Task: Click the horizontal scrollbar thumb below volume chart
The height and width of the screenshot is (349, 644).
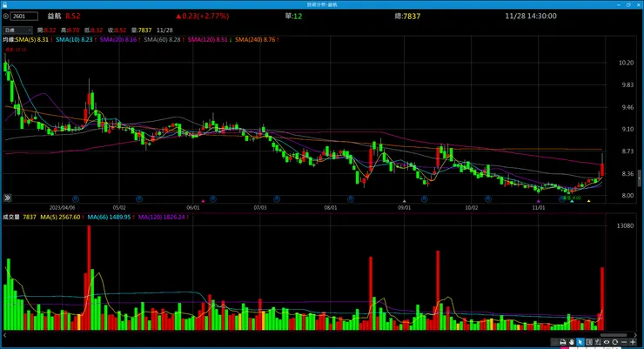Action: coord(614,335)
